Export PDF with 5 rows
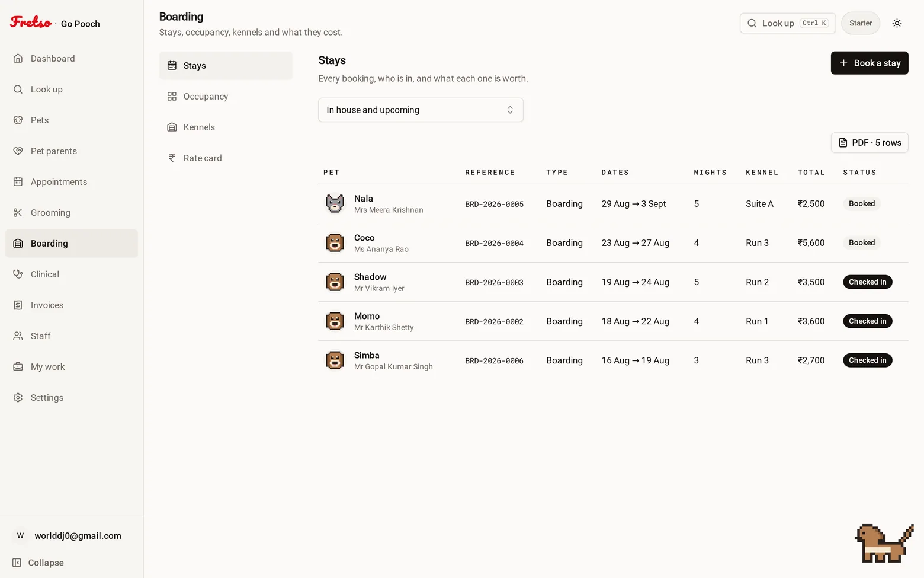This screenshot has height=578, width=924. 870,142
